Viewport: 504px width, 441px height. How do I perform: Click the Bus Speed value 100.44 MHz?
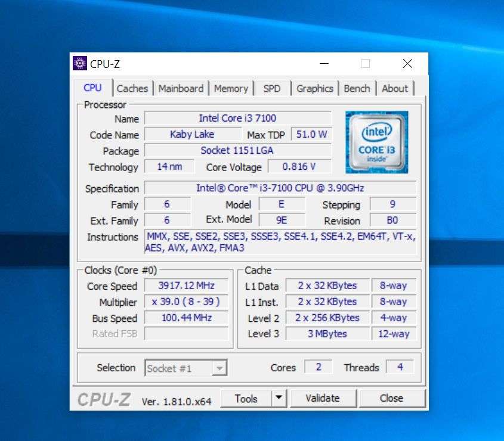click(x=187, y=318)
